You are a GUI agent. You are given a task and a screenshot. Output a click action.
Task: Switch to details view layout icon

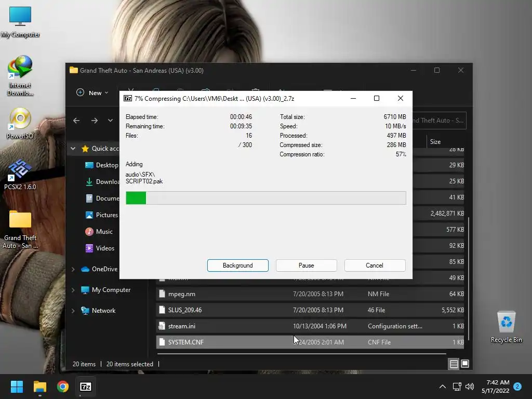click(x=454, y=364)
